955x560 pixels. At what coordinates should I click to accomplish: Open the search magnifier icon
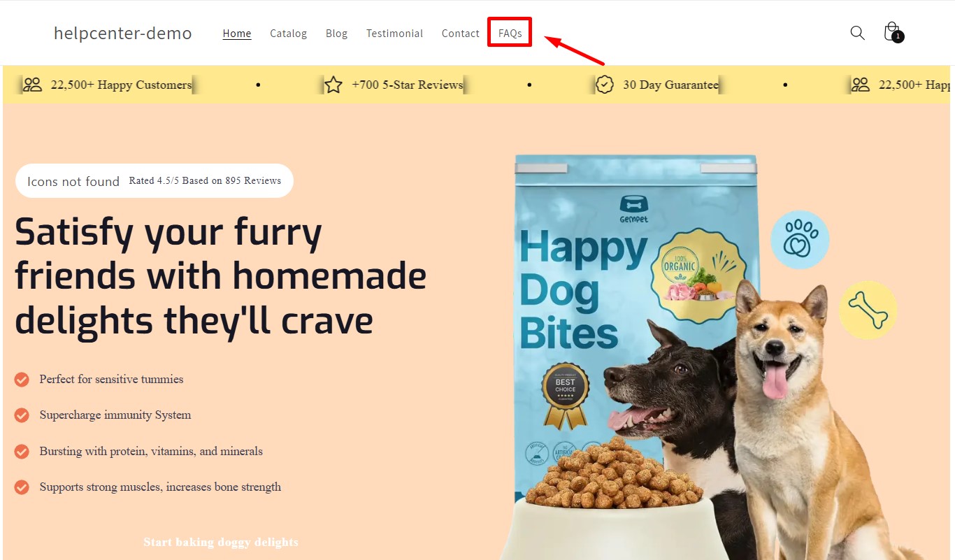tap(857, 33)
